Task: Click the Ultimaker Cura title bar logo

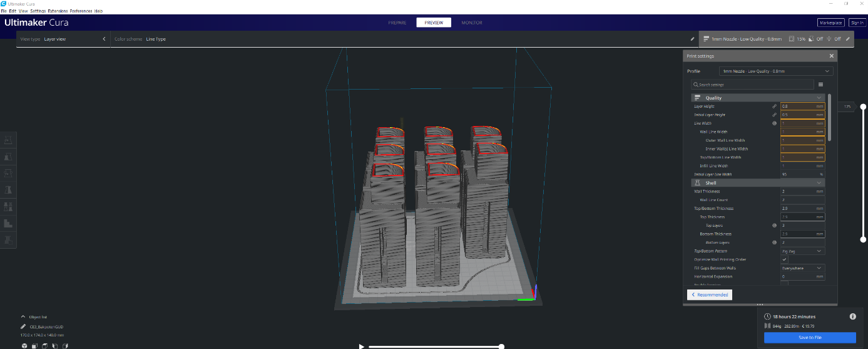Action: click(4, 3)
